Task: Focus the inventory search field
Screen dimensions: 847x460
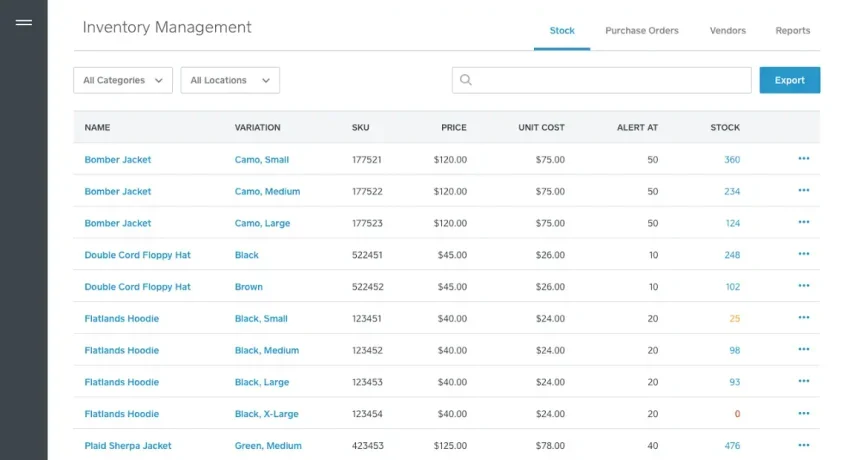Action: 602,80
